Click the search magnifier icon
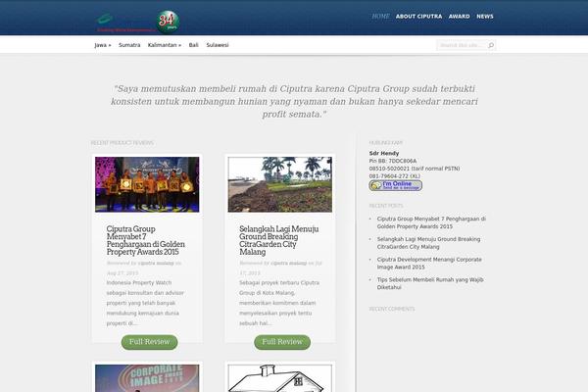 point(491,45)
